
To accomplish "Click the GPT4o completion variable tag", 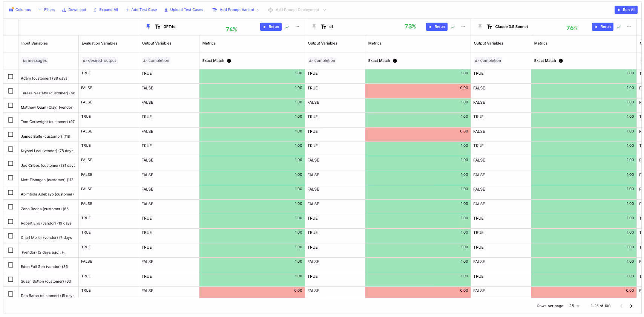I will tap(156, 61).
